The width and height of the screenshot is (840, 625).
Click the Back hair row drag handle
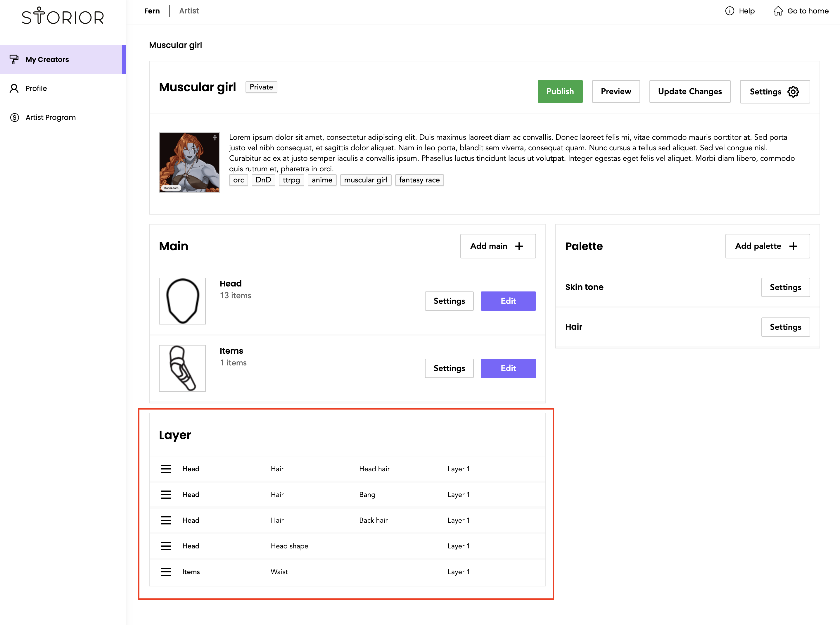pos(166,520)
